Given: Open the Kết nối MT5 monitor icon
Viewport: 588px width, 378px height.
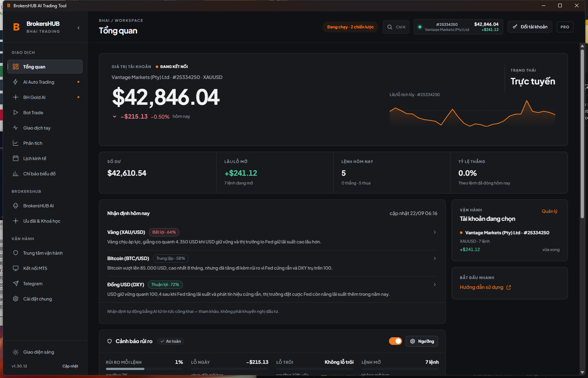Looking at the screenshot, I should coord(16,268).
